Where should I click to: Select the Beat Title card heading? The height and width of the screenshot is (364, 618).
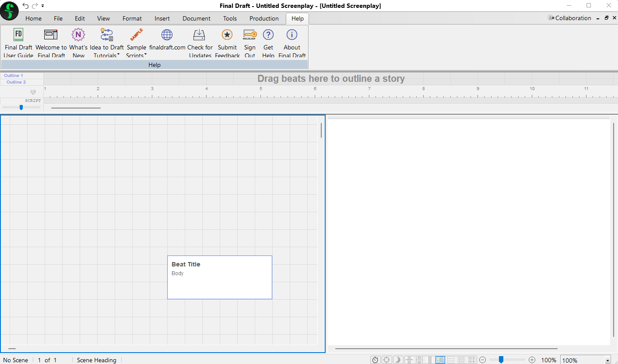(186, 264)
